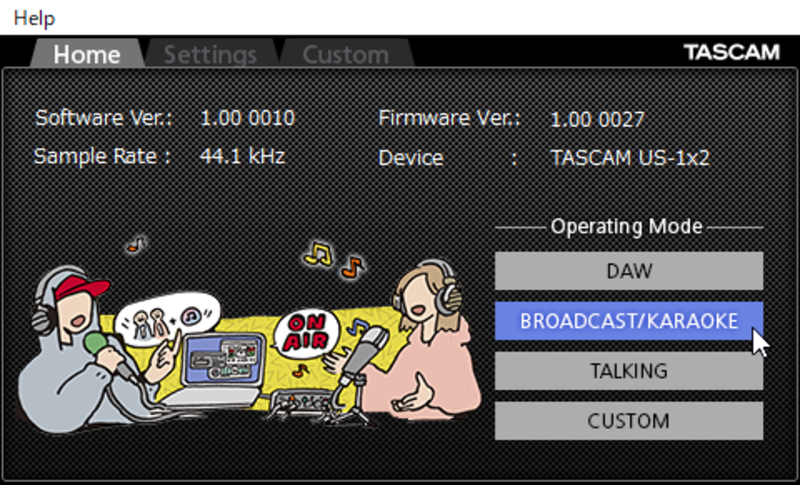Select BROADCAST/KARAOKE operating mode

click(629, 321)
